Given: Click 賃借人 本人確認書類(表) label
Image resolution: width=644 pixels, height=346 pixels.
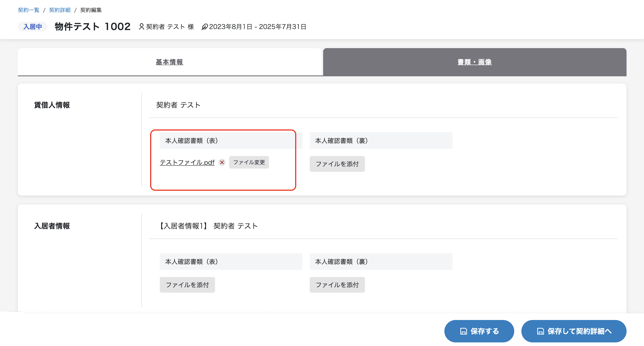Looking at the screenshot, I should (x=231, y=141).
